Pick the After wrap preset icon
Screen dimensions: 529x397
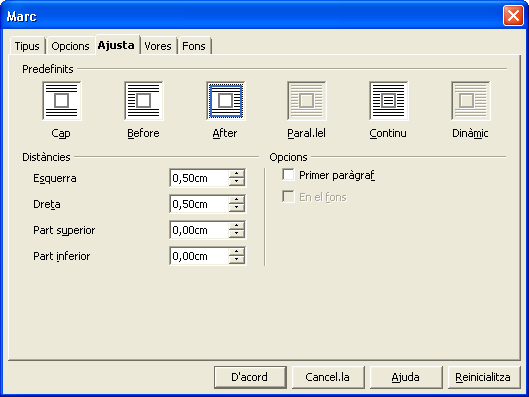click(226, 101)
